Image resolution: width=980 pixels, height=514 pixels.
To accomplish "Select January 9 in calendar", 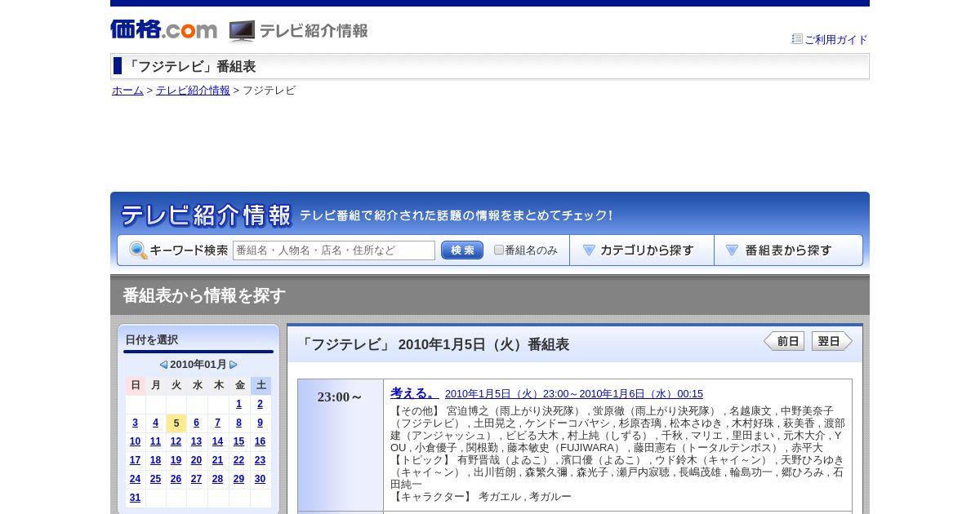I will 261,423.
